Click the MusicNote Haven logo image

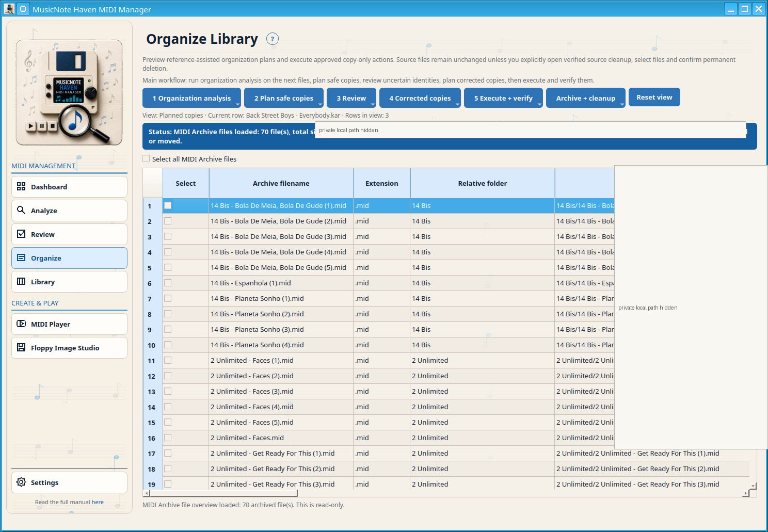point(69,92)
